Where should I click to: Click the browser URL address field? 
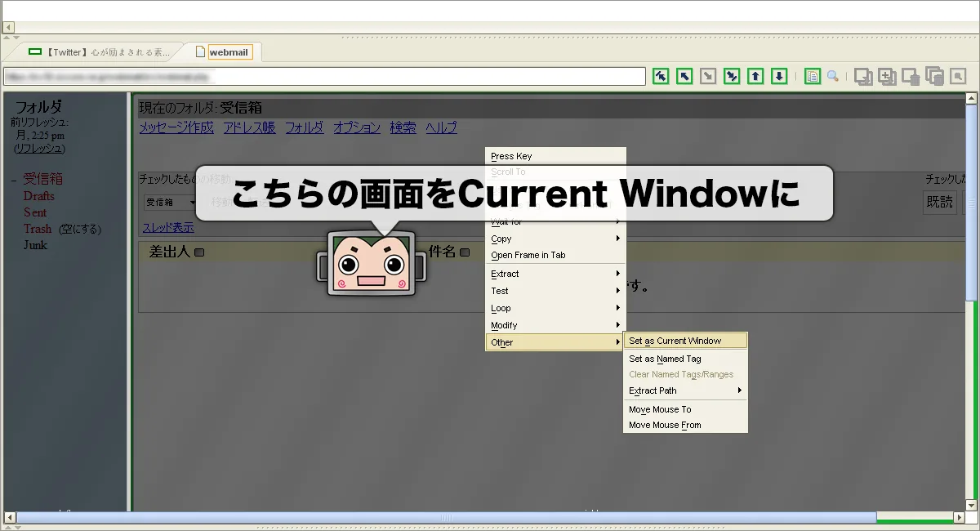click(324, 76)
